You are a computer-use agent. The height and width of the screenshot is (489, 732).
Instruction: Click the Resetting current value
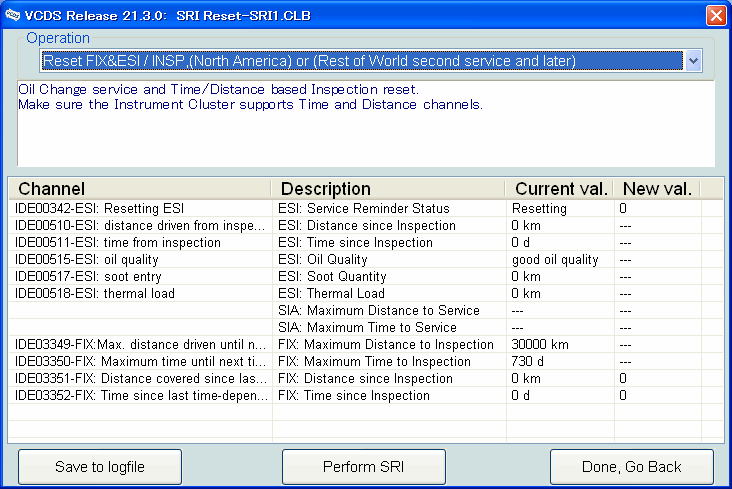coord(539,208)
